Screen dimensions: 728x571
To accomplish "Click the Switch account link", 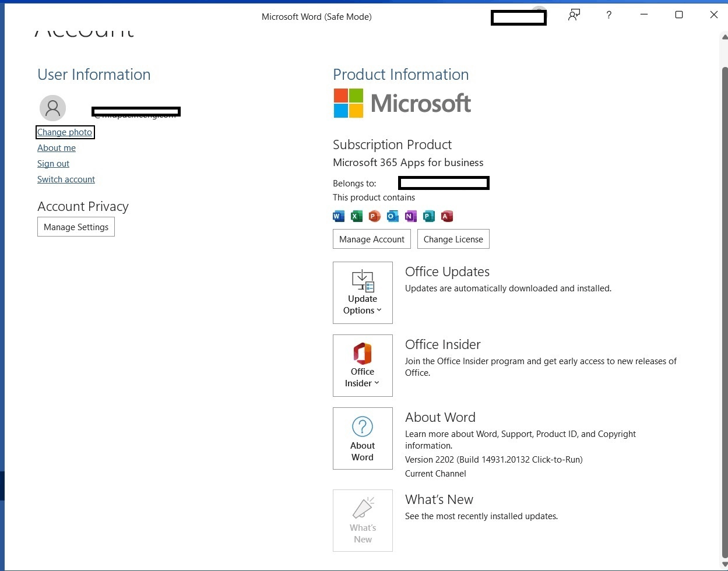I will click(x=66, y=179).
